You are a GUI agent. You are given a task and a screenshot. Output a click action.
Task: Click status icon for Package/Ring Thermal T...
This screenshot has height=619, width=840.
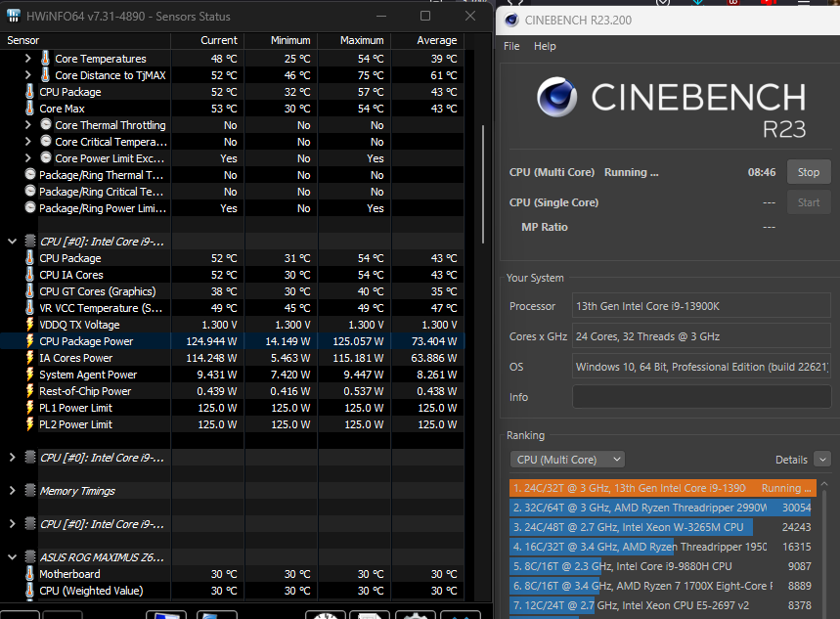[x=30, y=174]
